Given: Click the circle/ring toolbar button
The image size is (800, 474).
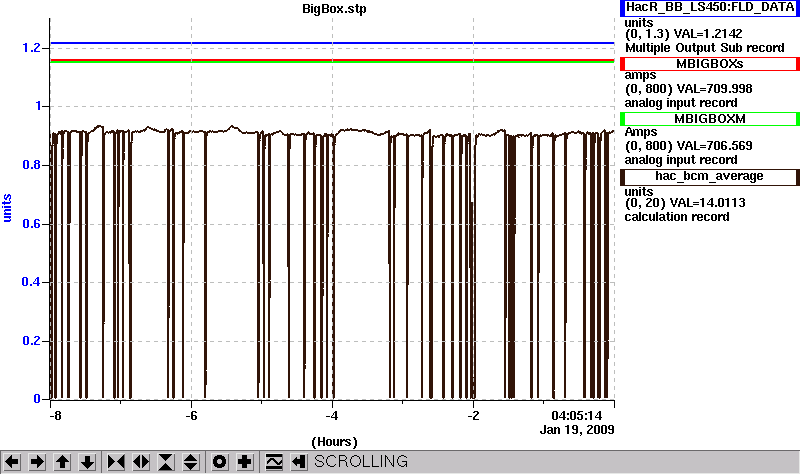Looking at the screenshot, I should pyautogui.click(x=219, y=462).
